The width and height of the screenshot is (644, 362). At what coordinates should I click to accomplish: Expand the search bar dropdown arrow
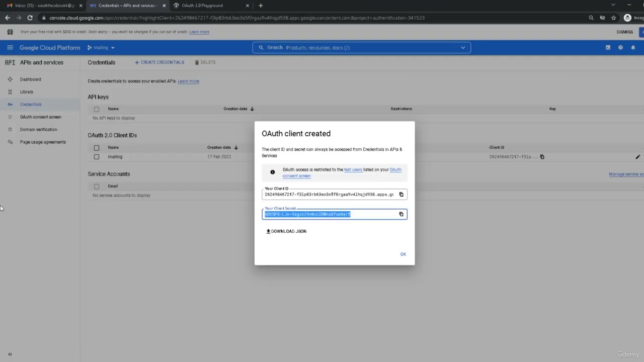463,48
